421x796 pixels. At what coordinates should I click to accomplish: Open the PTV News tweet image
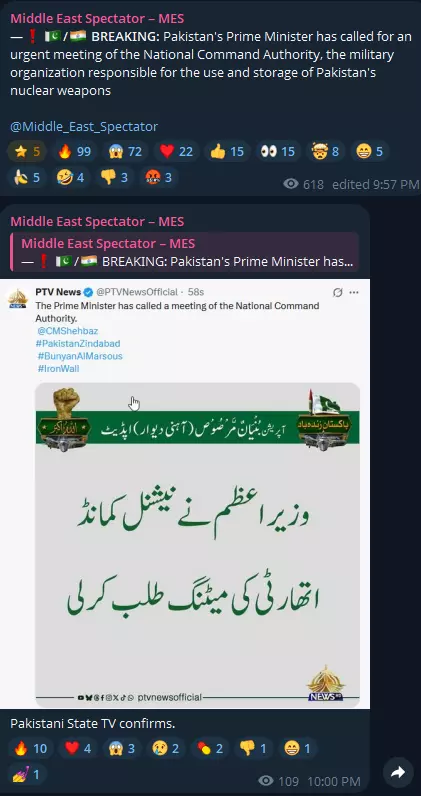point(185,493)
